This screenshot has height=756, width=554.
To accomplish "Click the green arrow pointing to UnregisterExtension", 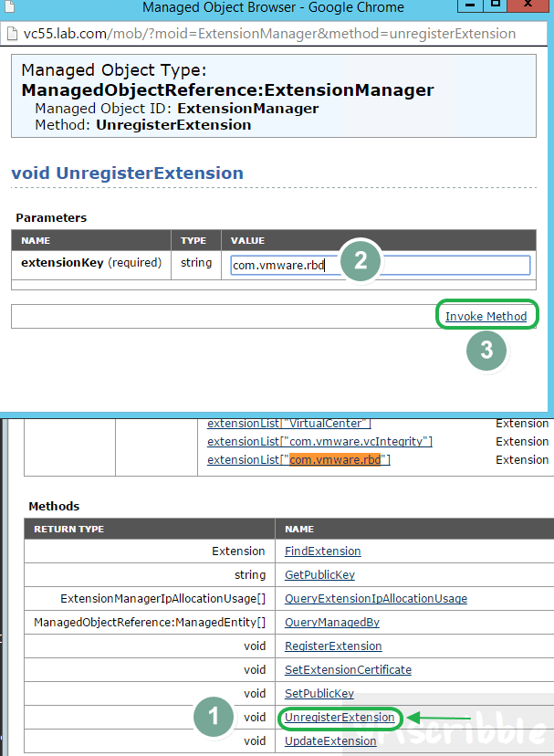I will (443, 718).
